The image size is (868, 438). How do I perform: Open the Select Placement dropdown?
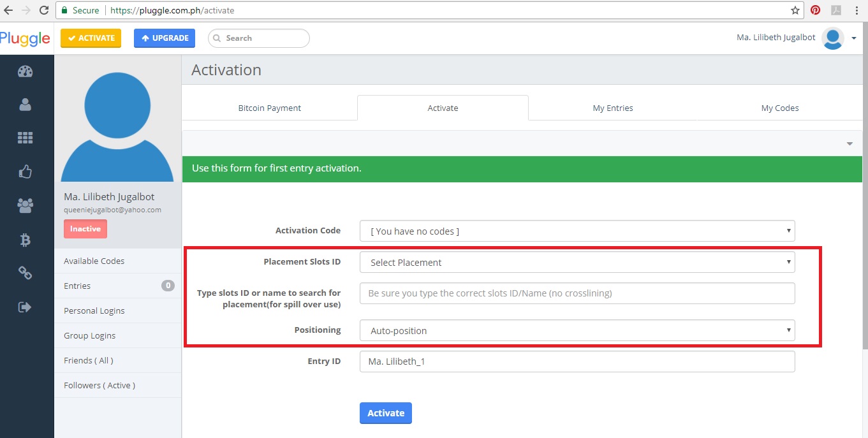tap(577, 262)
